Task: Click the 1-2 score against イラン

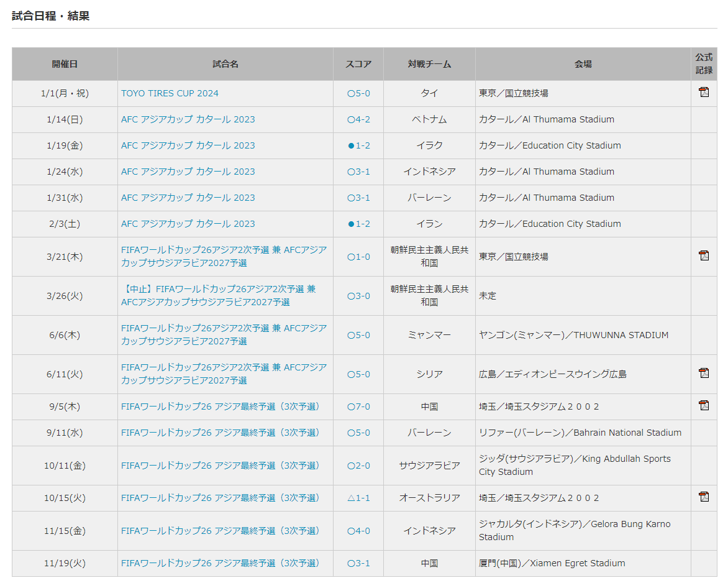Action: 358,223
